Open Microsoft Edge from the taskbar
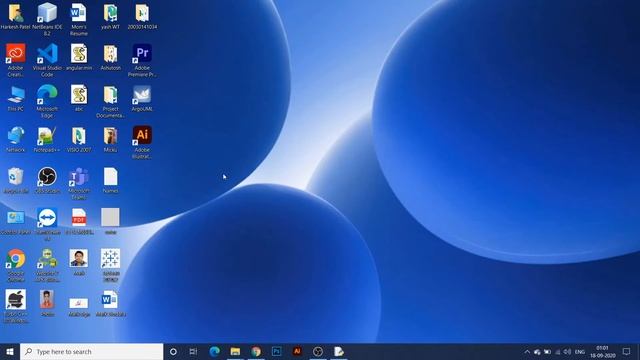The image size is (640, 360). tap(215, 351)
